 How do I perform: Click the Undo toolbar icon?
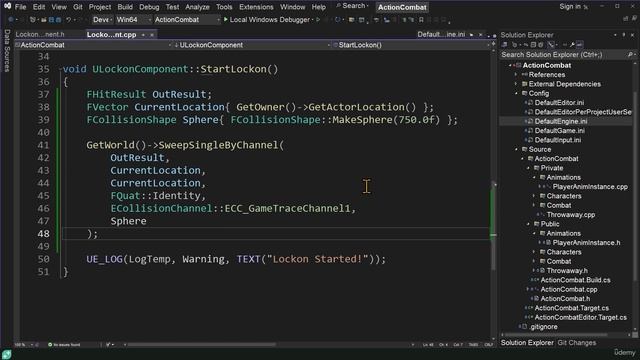point(69,20)
